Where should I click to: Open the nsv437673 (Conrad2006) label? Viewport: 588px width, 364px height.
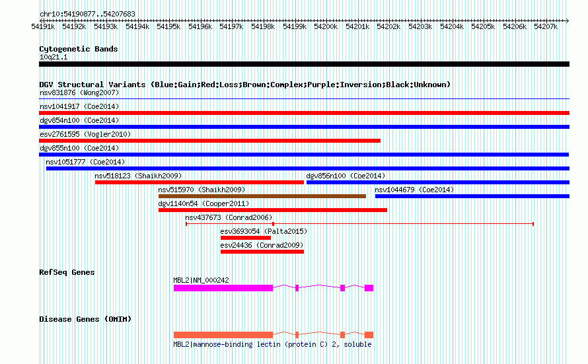point(229,217)
